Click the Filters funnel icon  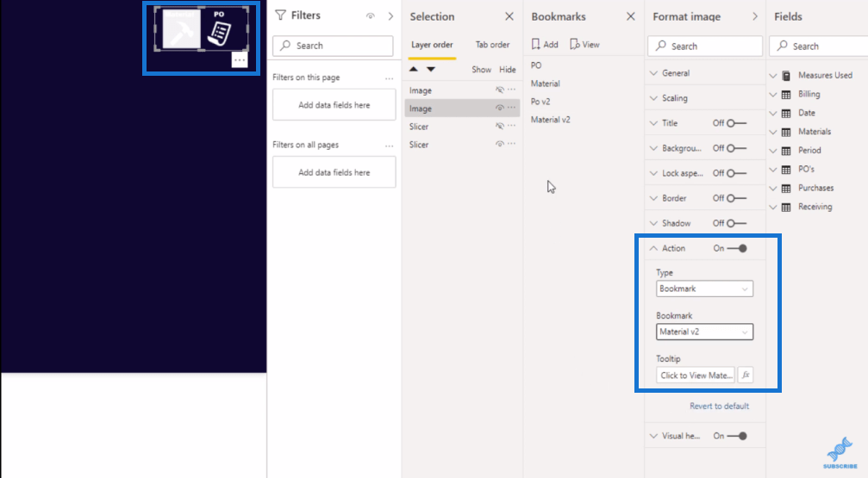point(281,16)
